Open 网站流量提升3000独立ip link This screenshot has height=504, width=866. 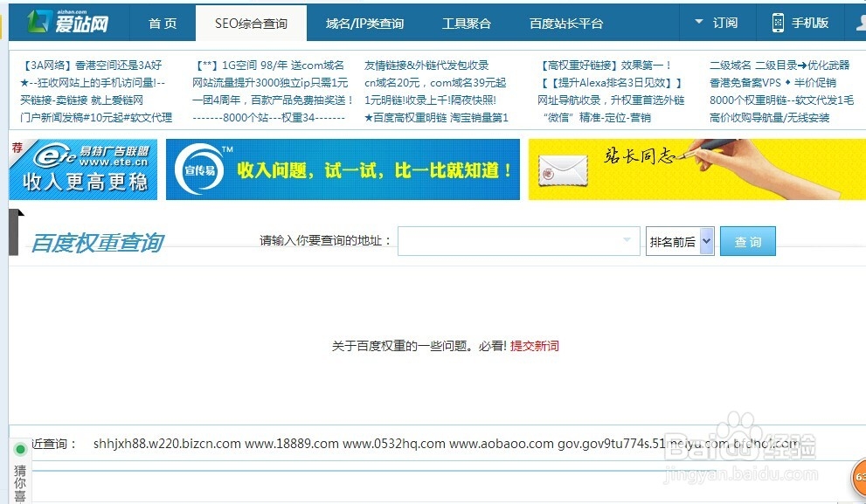pyautogui.click(x=270, y=83)
